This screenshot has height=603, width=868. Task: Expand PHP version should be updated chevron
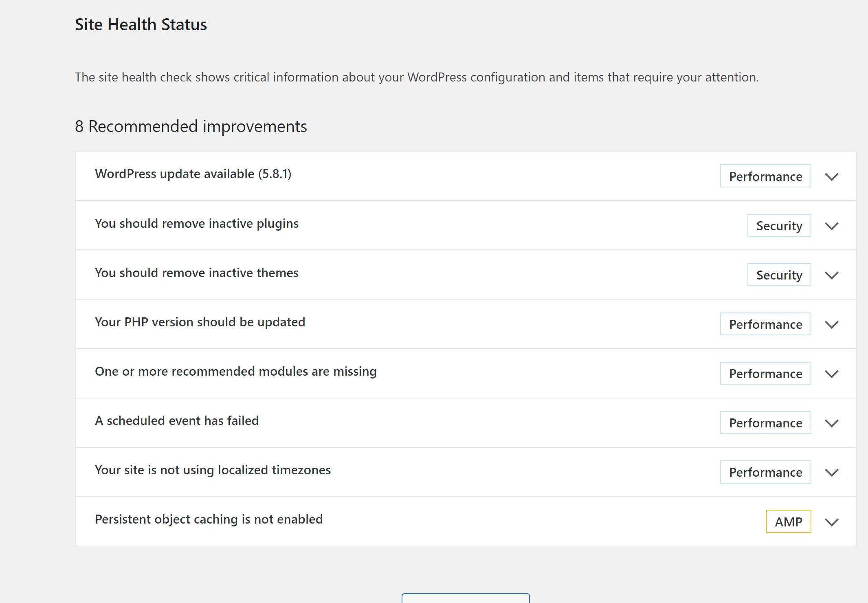(x=831, y=325)
